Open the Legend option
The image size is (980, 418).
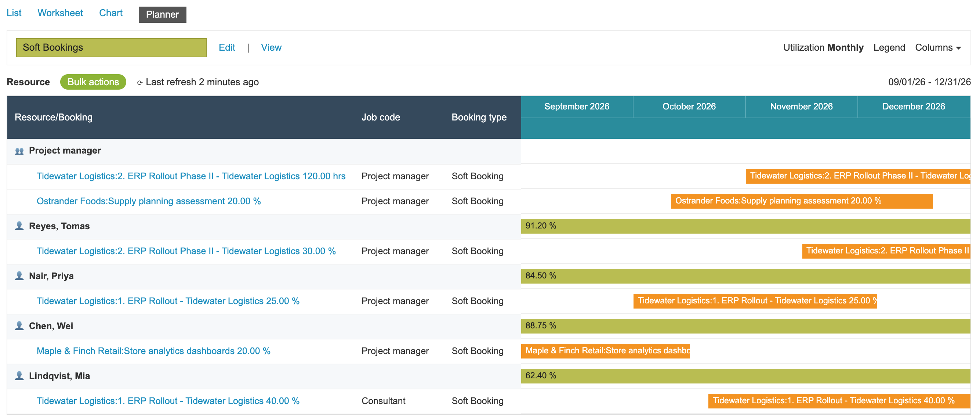coord(889,48)
